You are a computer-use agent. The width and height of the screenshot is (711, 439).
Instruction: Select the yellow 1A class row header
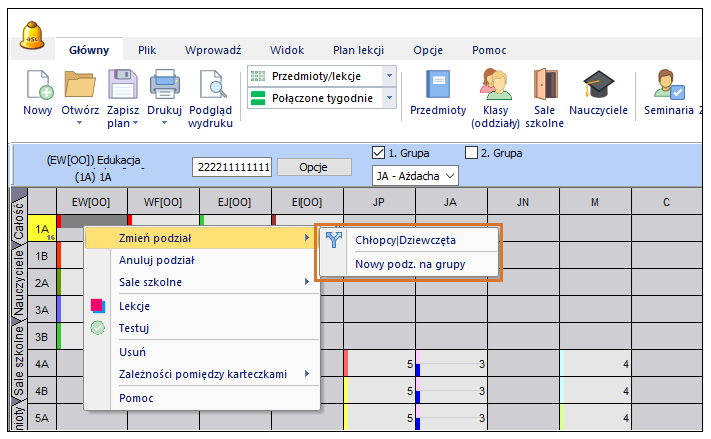(42, 230)
